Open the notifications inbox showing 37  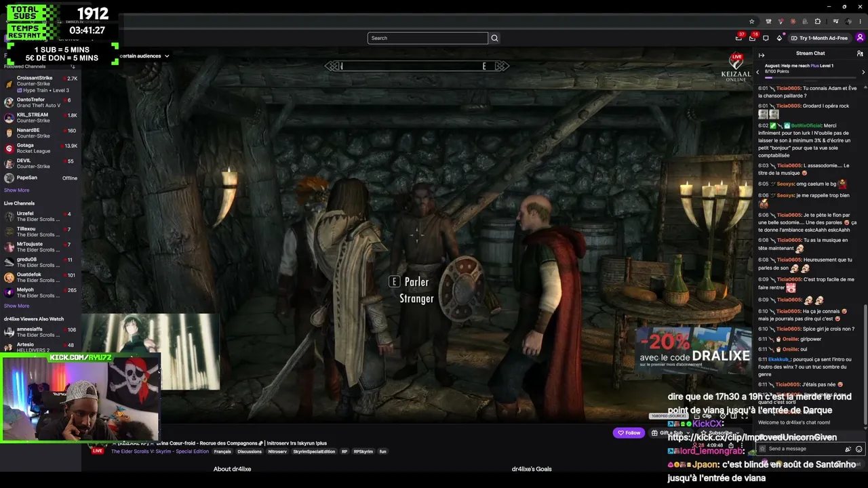pyautogui.click(x=738, y=38)
